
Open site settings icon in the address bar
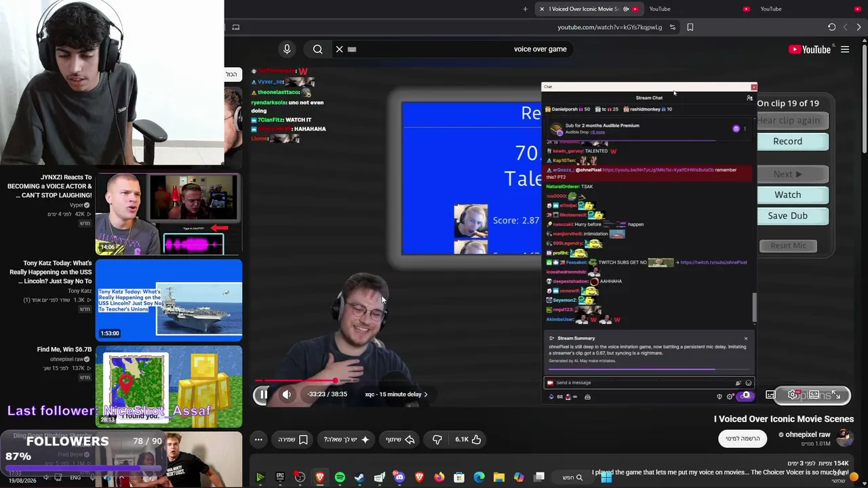coord(672,27)
